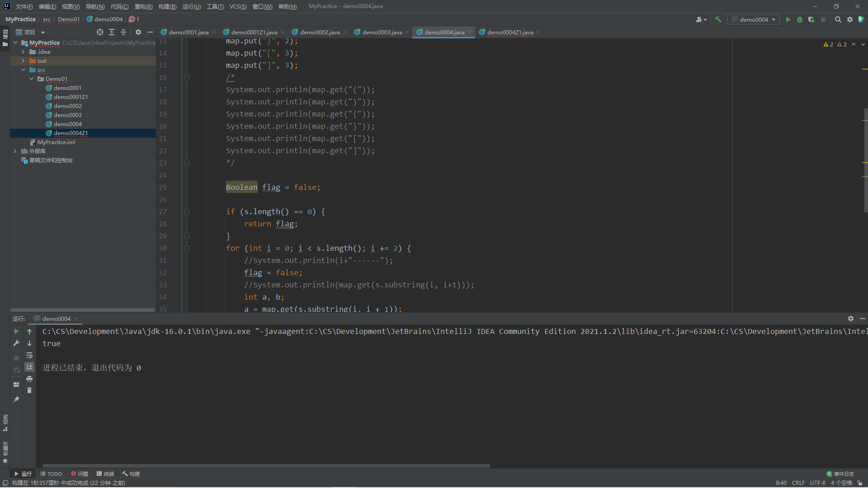
Task: Collapse the src folder
Action: 23,70
